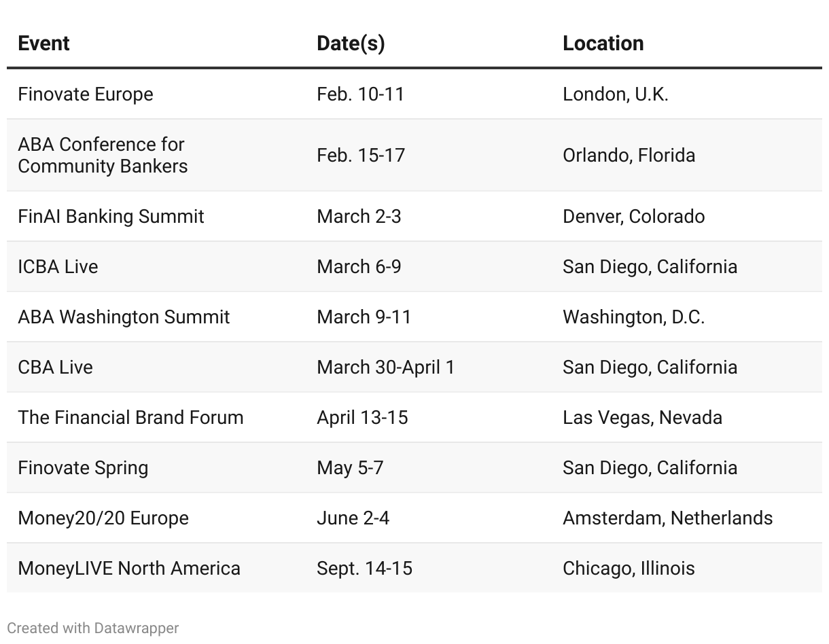The width and height of the screenshot is (829, 644).
Task: Click the Money20/20 Europe event cell
Action: pos(103,518)
